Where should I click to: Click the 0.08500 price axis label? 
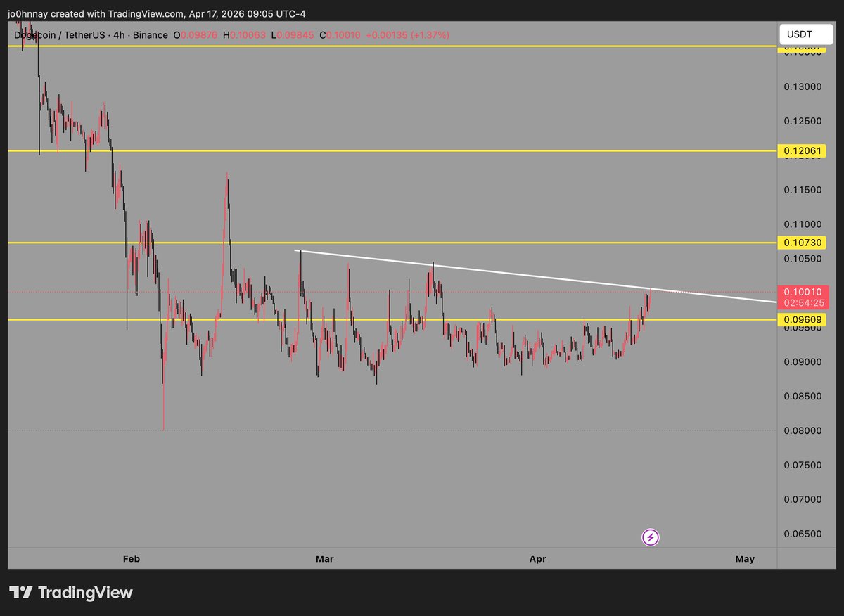(804, 396)
